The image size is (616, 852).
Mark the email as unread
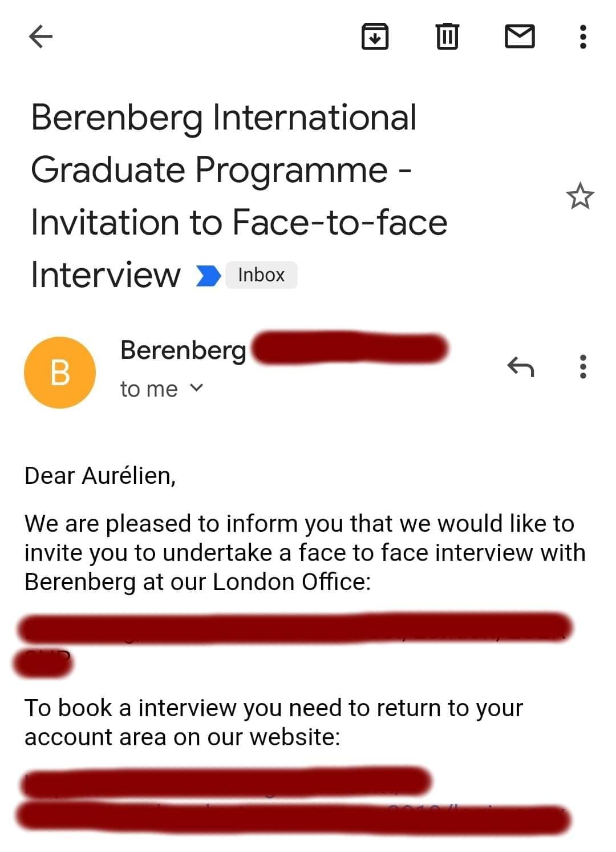click(x=520, y=37)
